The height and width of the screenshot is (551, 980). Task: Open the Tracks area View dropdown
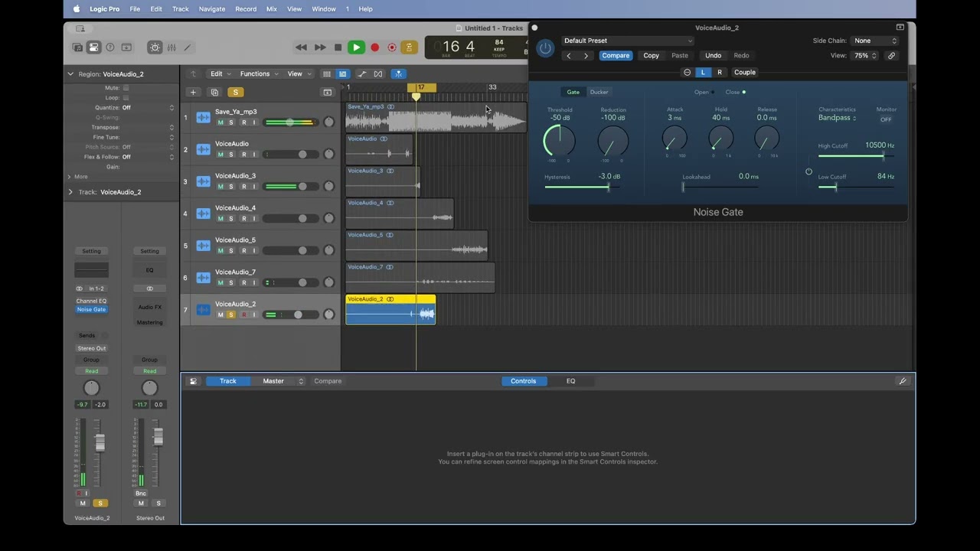coord(299,74)
